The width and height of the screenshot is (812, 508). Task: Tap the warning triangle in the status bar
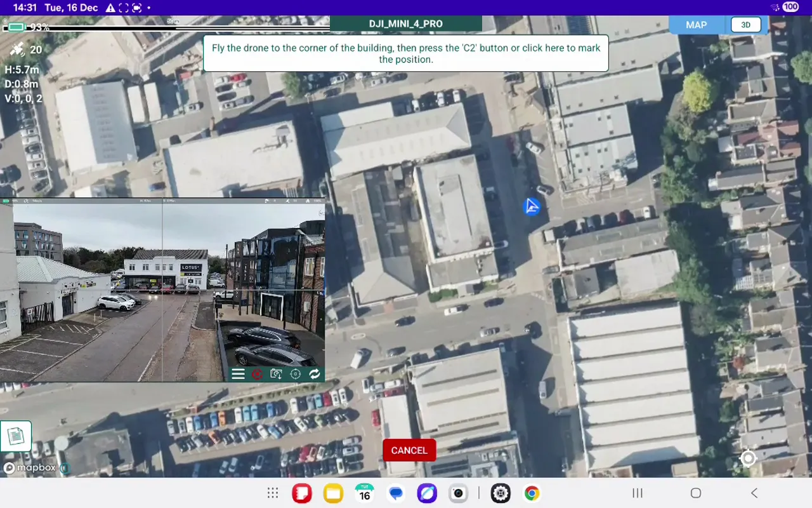tap(111, 8)
